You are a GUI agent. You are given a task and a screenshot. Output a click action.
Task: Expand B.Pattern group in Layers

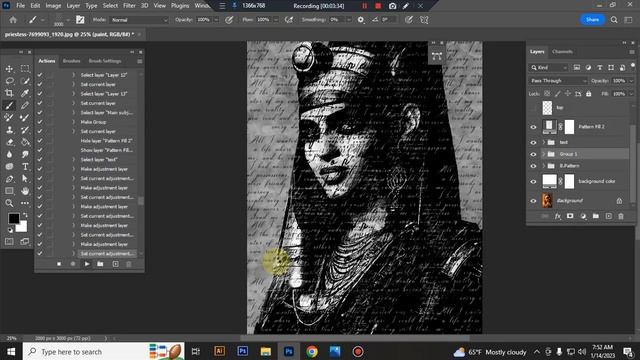point(544,166)
